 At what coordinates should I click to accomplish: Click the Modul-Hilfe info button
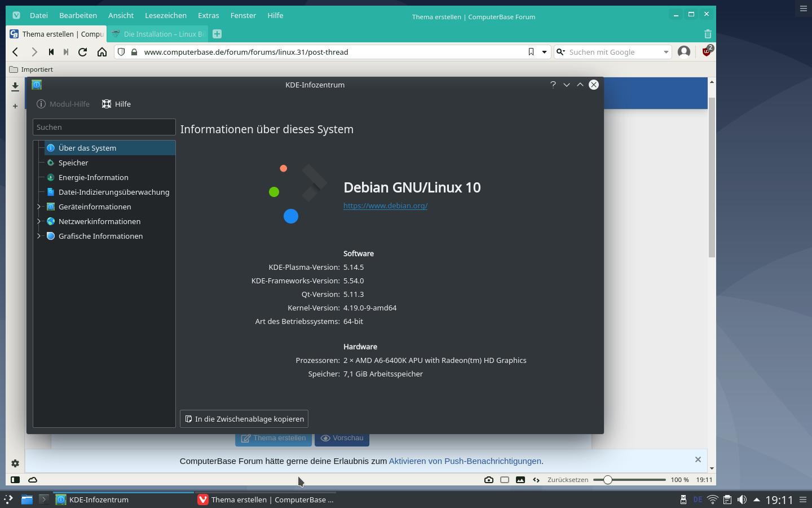point(63,104)
